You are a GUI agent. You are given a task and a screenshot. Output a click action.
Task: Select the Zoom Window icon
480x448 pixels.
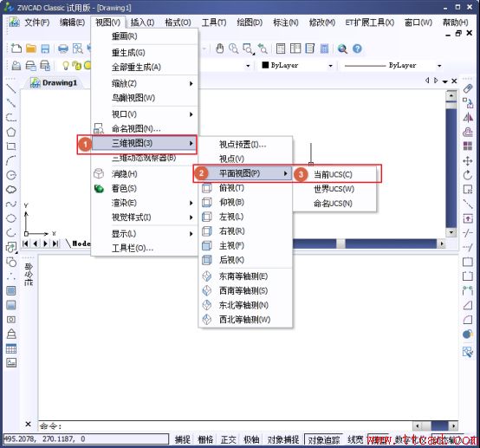248,49
